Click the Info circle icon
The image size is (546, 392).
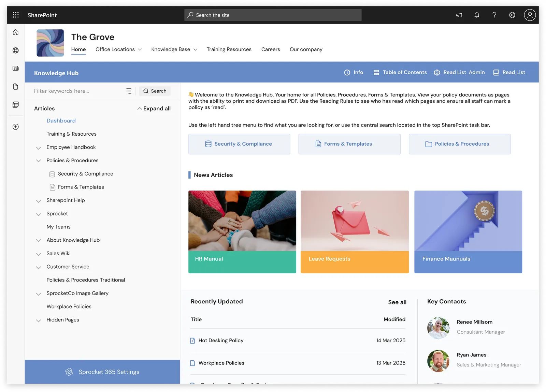tap(347, 73)
